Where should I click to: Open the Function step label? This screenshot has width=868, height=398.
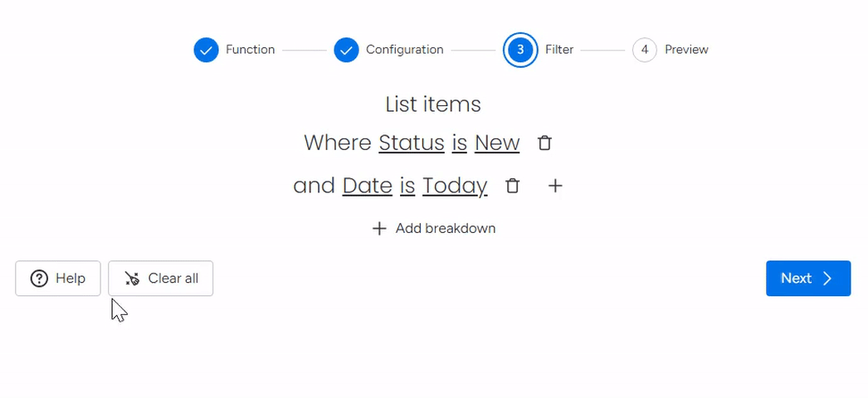click(251, 50)
